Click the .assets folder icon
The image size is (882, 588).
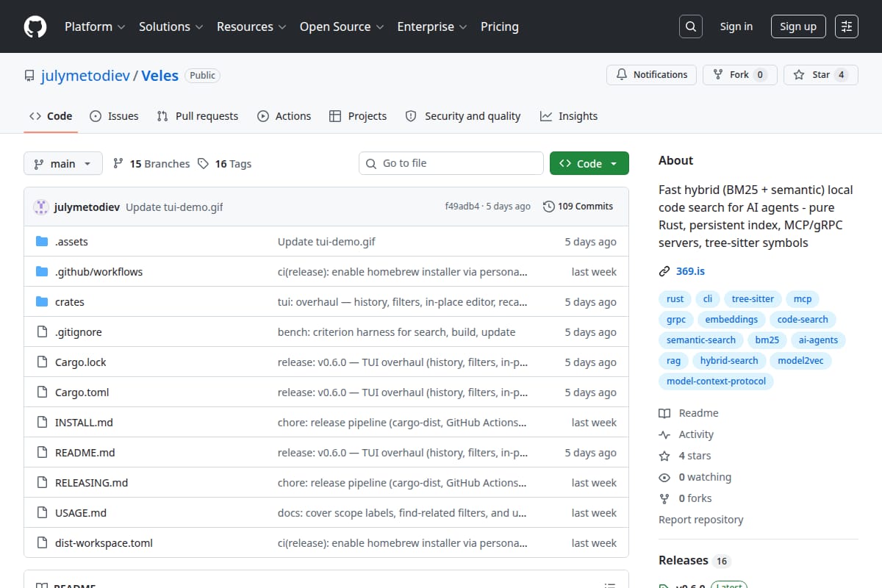tap(42, 242)
